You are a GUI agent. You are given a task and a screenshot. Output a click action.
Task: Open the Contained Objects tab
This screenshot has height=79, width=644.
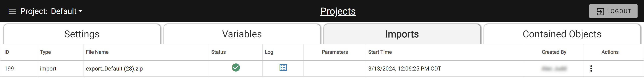pyautogui.click(x=562, y=34)
